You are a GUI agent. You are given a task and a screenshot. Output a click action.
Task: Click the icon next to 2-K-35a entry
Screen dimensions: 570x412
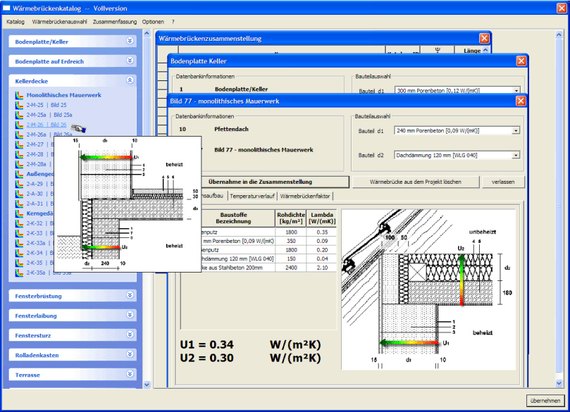coord(19,272)
